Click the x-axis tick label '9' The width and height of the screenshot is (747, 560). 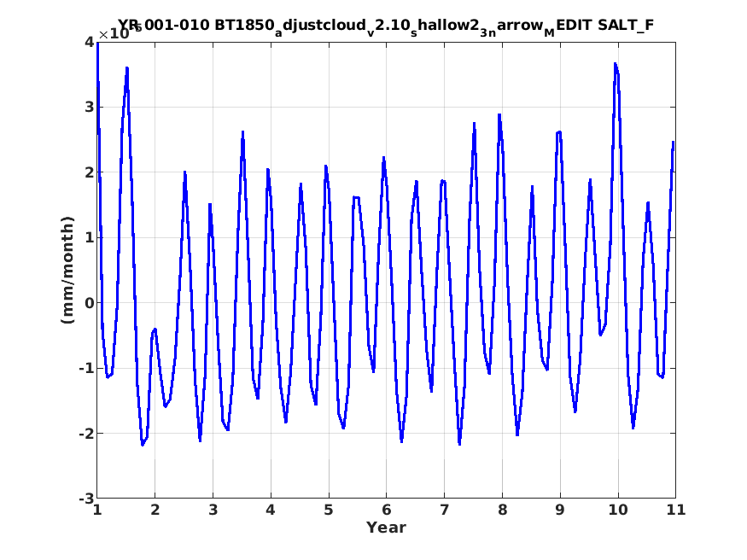[560, 510]
